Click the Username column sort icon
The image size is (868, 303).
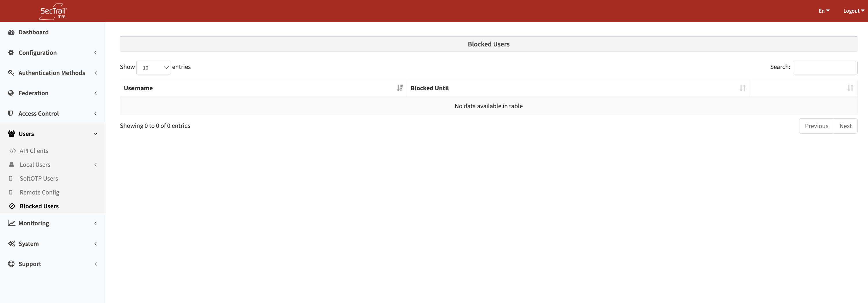400,88
